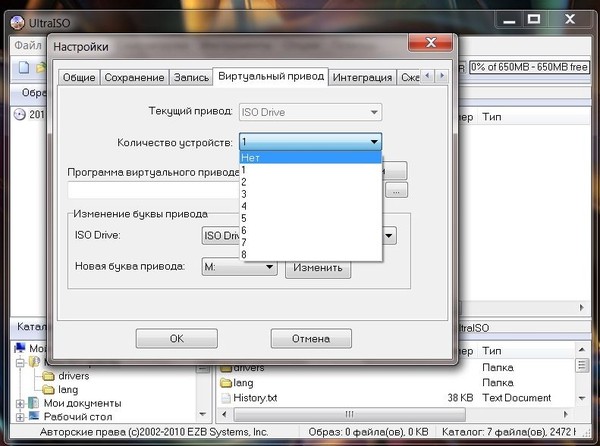Choose 5 devices in dropdown list
Image resolution: width=600 pixels, height=446 pixels.
pos(310,218)
